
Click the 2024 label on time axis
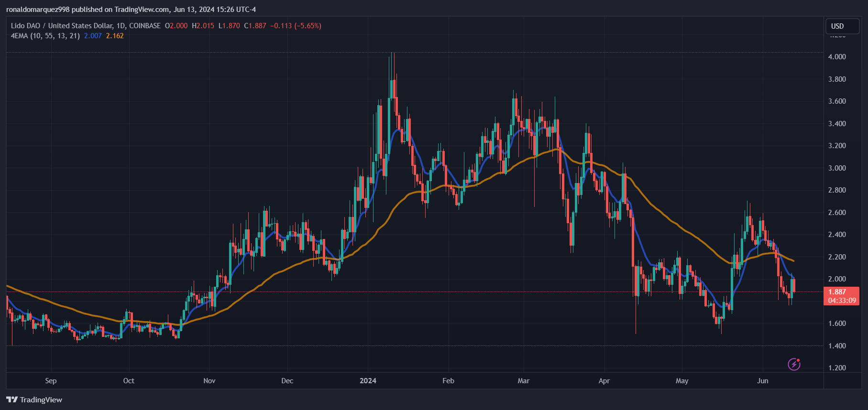[x=368, y=381]
